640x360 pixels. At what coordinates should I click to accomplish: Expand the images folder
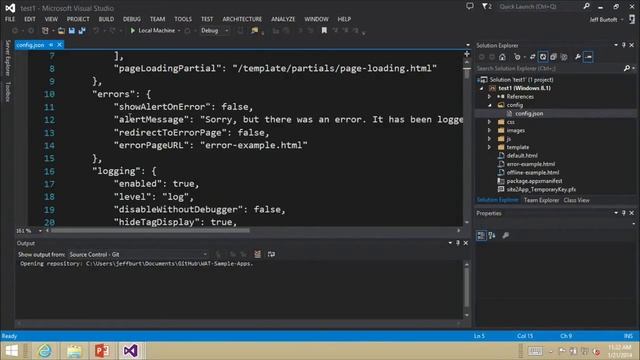489,131
